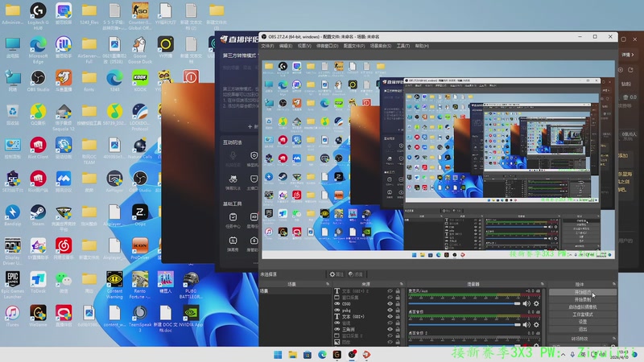644x362 pixels.
Task: Launch Logitech G HUB from the desktop
Action: pyautogui.click(x=38, y=10)
